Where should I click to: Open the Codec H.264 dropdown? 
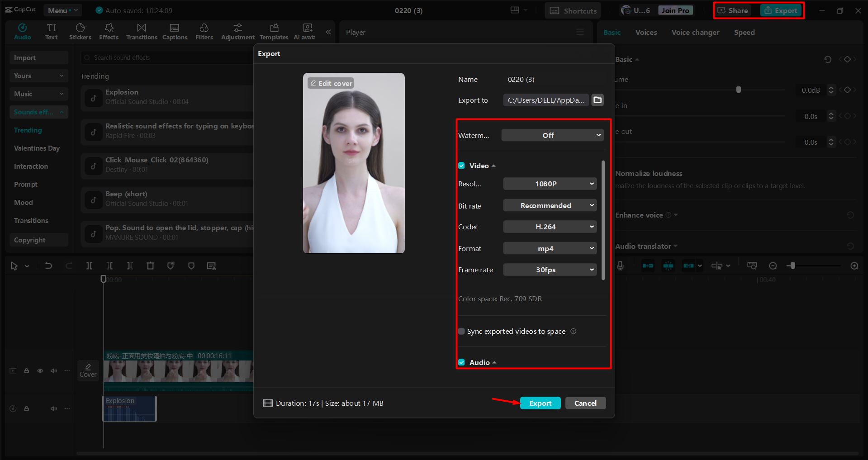(x=550, y=227)
